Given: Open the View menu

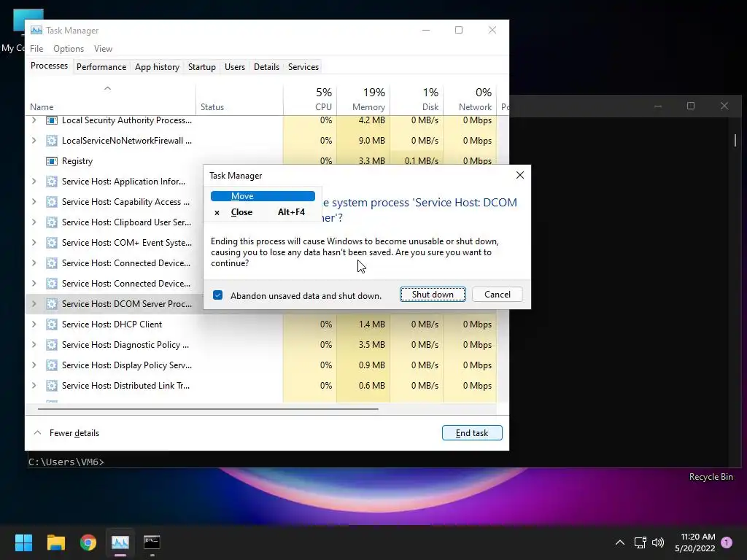Looking at the screenshot, I should [103, 49].
